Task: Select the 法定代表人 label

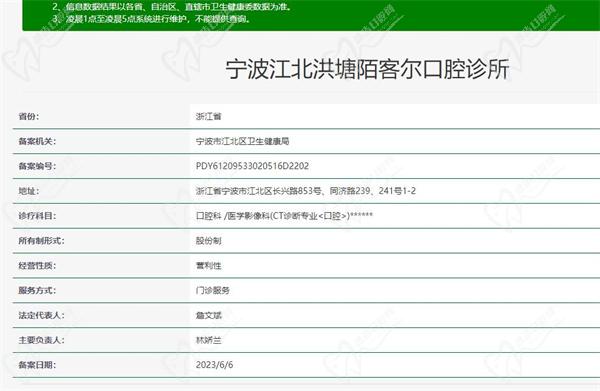Action: coord(41,315)
